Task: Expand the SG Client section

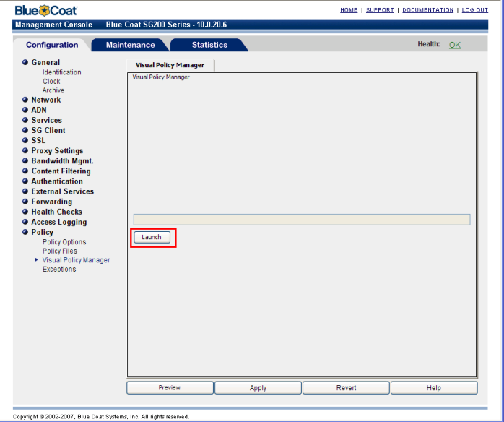Action: [48, 130]
